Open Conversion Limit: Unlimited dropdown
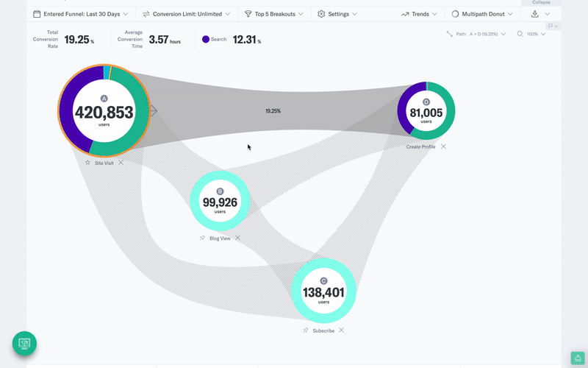This screenshot has height=368, width=588. [x=187, y=14]
